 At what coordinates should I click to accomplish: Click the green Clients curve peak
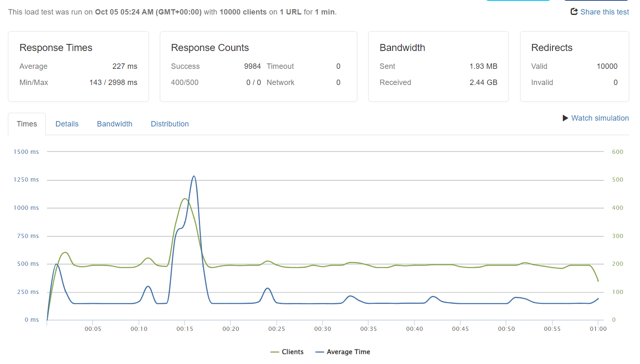(x=185, y=199)
